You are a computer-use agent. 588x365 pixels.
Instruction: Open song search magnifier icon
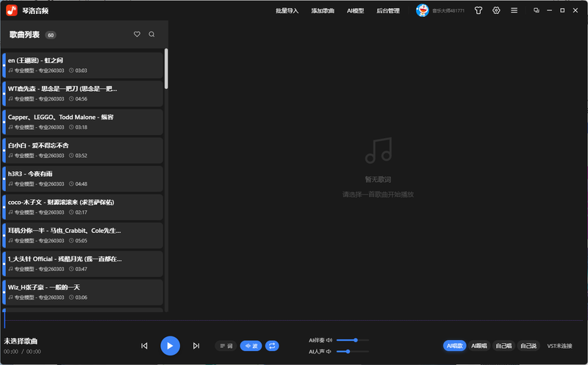point(151,34)
